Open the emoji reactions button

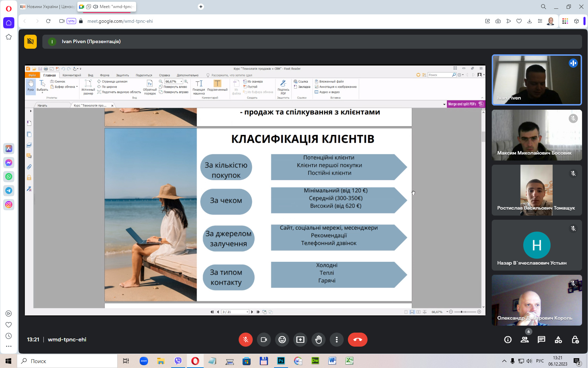pos(282,340)
